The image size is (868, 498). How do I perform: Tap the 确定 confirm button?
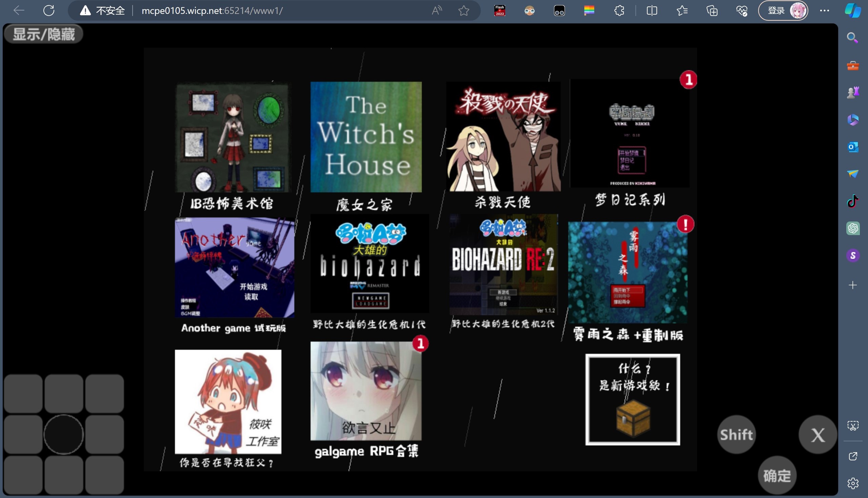pos(777,475)
